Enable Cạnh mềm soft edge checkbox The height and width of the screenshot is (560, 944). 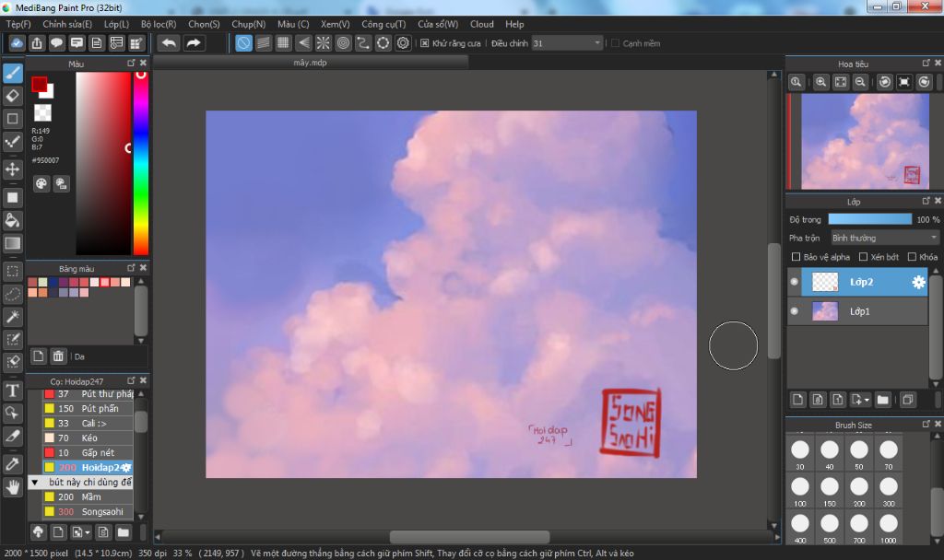pos(615,43)
